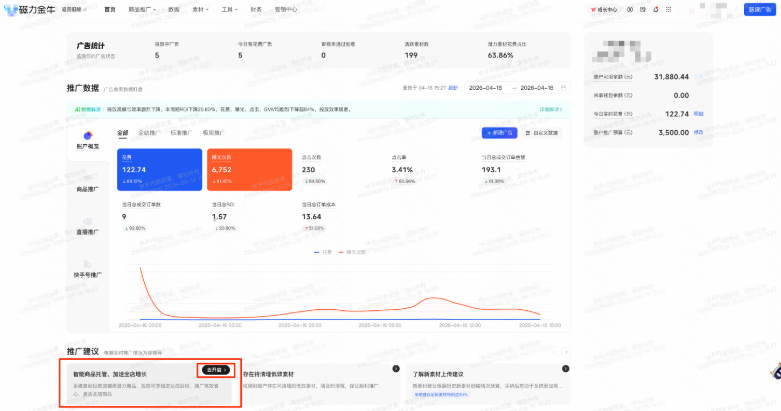Open the scene switcher beside the logo

tap(74, 9)
